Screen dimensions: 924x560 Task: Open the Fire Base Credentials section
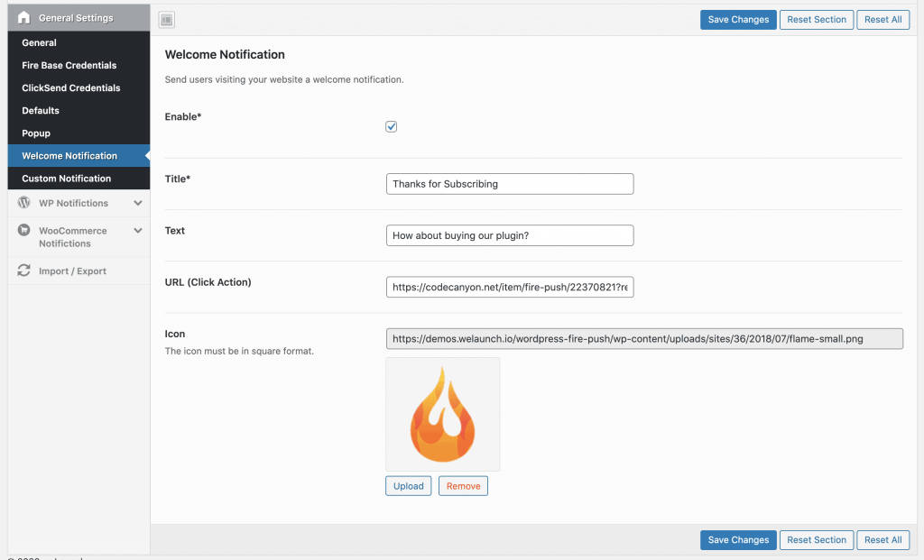pos(69,65)
